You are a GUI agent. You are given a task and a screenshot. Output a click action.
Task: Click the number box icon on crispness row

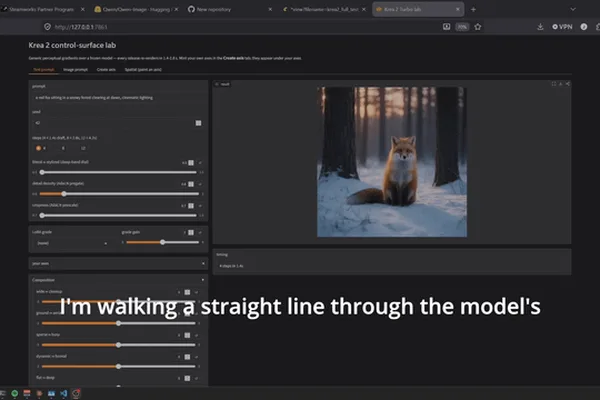[191, 206]
